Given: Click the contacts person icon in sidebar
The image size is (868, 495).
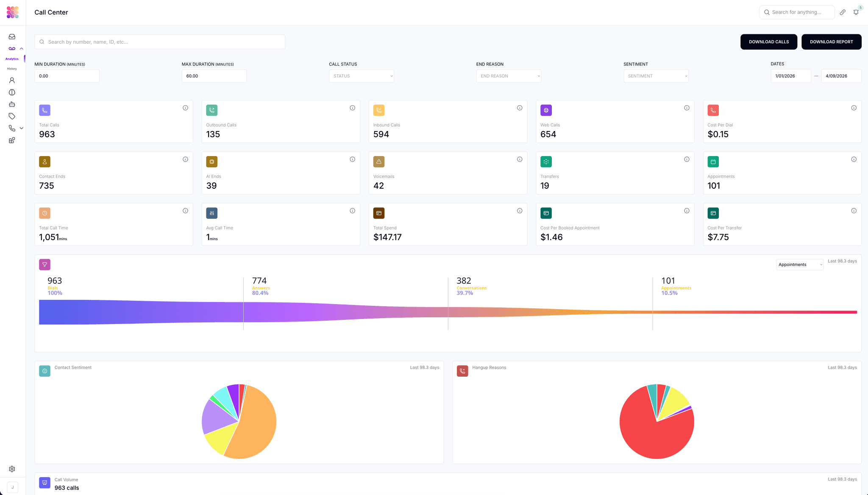Looking at the screenshot, I should click(12, 80).
